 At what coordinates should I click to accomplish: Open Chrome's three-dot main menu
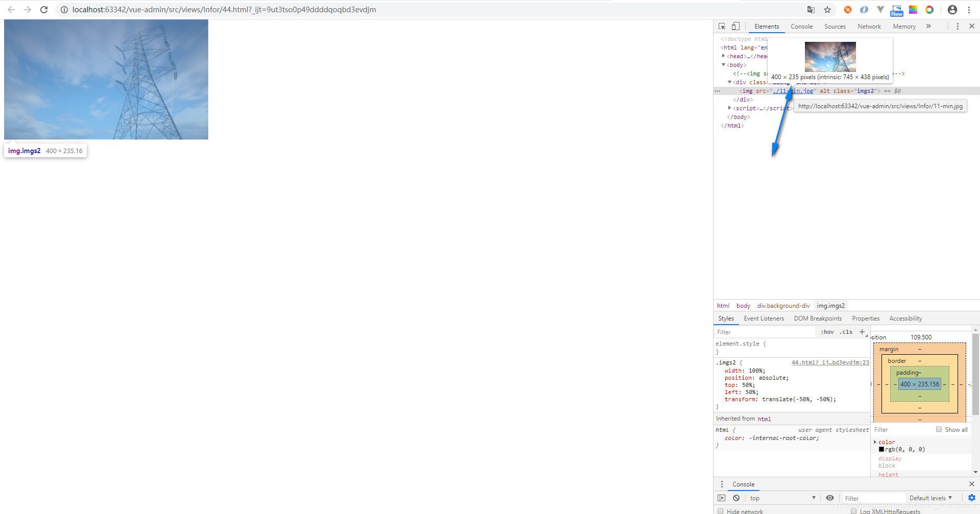tap(969, 10)
